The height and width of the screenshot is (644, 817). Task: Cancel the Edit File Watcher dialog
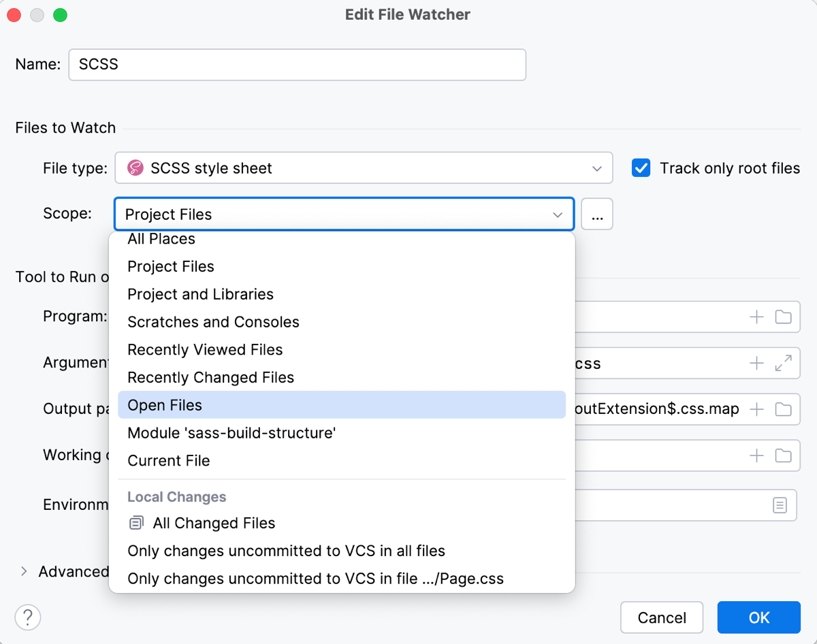661,617
